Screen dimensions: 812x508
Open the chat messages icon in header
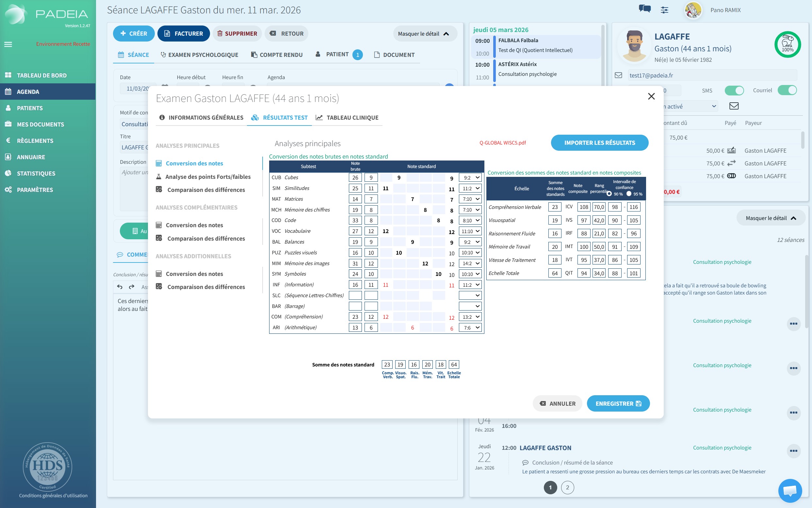pyautogui.click(x=644, y=9)
